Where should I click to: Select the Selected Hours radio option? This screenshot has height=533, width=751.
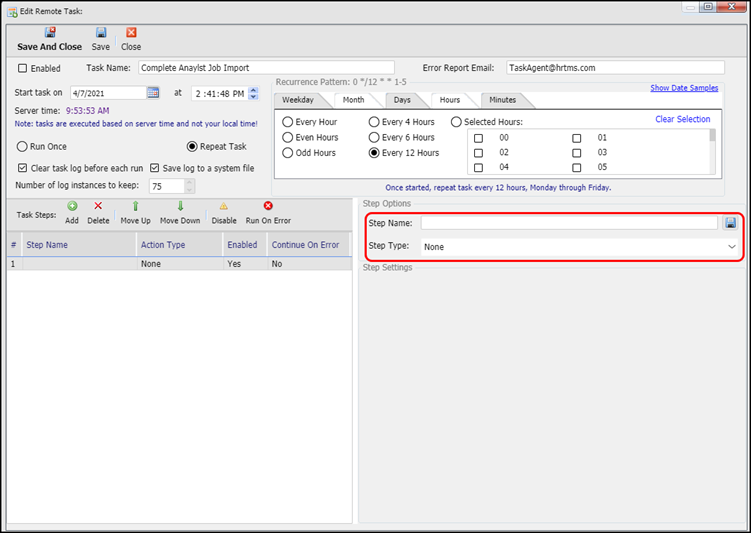point(456,122)
